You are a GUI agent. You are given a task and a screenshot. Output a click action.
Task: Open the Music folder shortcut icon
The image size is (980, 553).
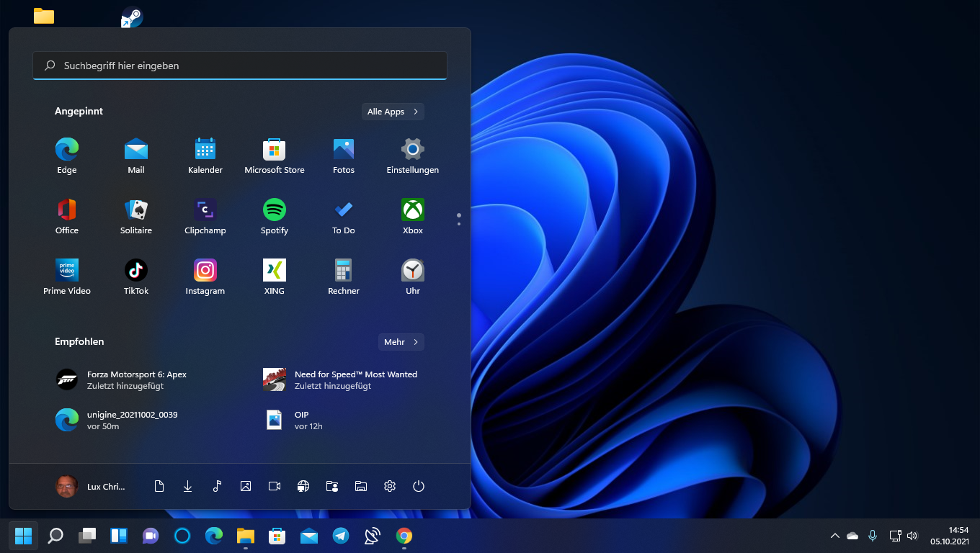[217, 486]
